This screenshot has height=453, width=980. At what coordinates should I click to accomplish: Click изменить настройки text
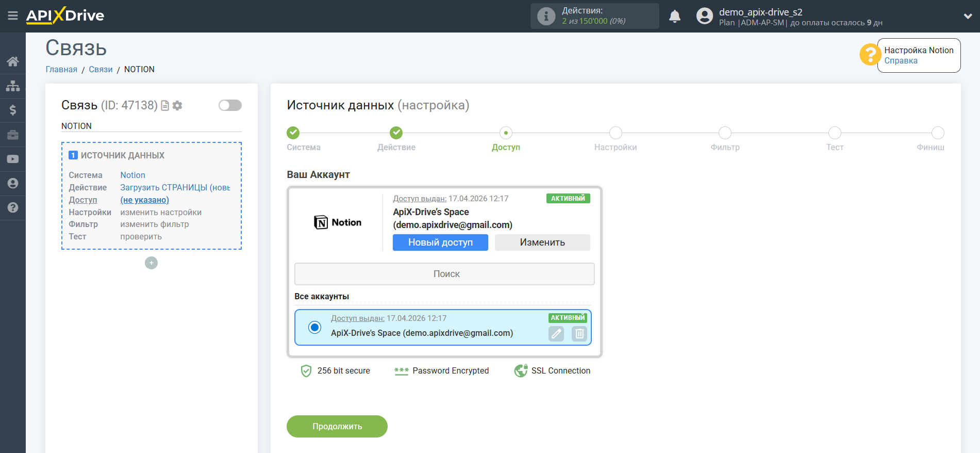(161, 213)
